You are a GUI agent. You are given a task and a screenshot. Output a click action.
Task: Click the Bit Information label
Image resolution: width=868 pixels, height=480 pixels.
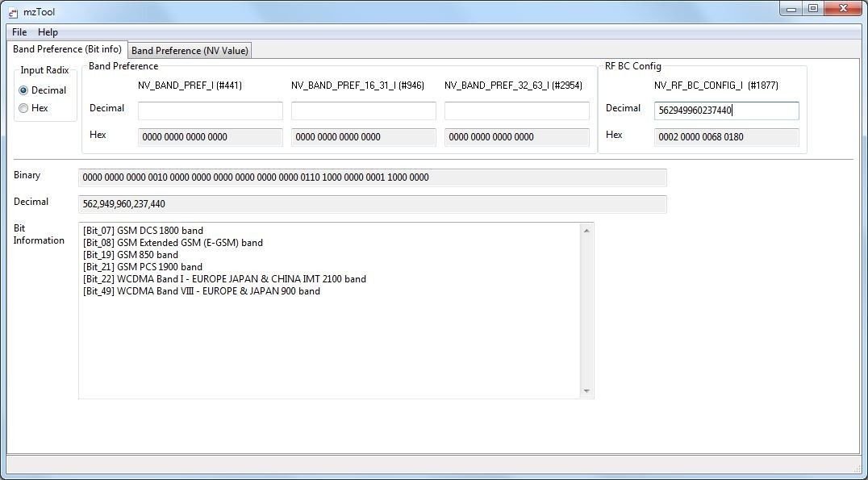click(x=39, y=234)
